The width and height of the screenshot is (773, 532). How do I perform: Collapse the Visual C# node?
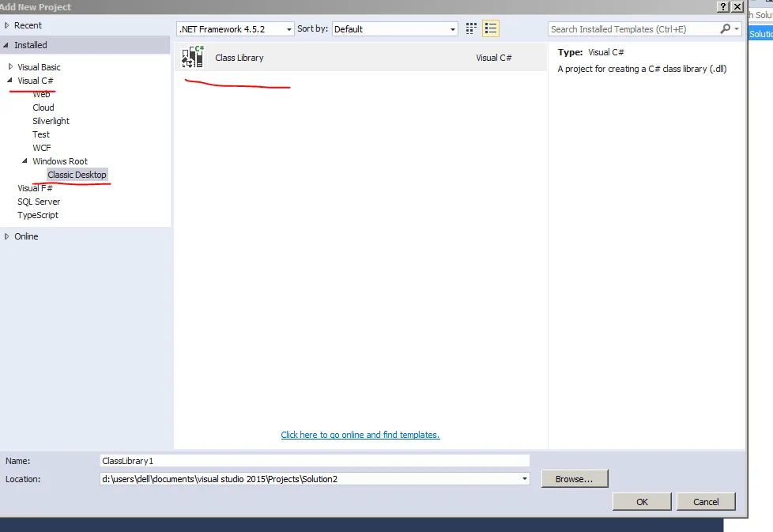(x=9, y=80)
